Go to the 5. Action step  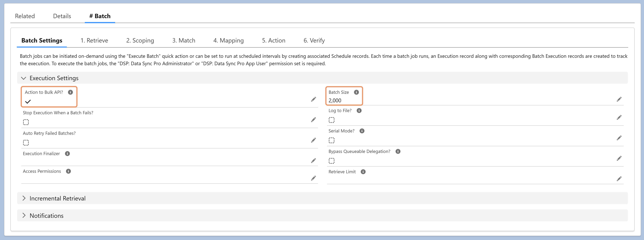click(x=274, y=41)
